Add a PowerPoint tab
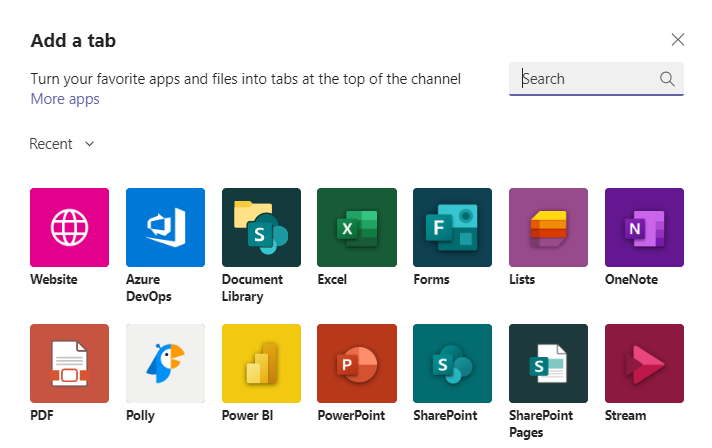The height and width of the screenshot is (448, 712). pyautogui.click(x=357, y=363)
